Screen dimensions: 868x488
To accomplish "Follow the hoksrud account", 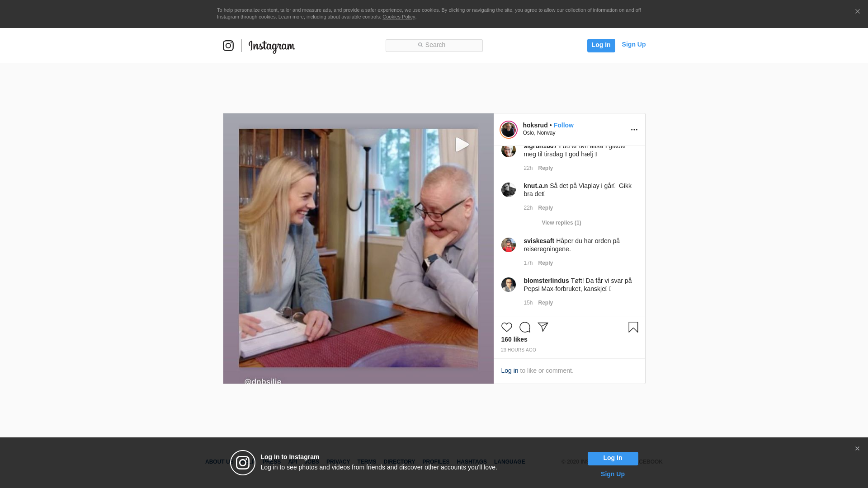I will click(564, 125).
